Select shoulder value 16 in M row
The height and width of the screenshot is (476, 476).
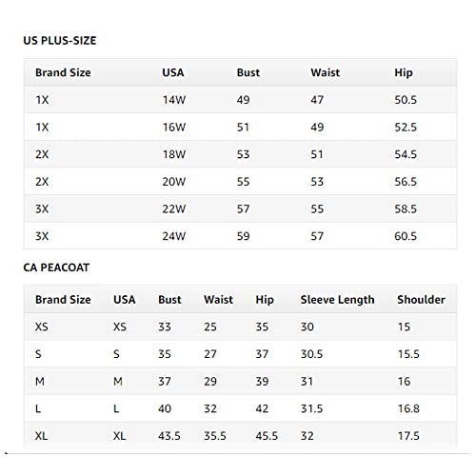coord(404,382)
